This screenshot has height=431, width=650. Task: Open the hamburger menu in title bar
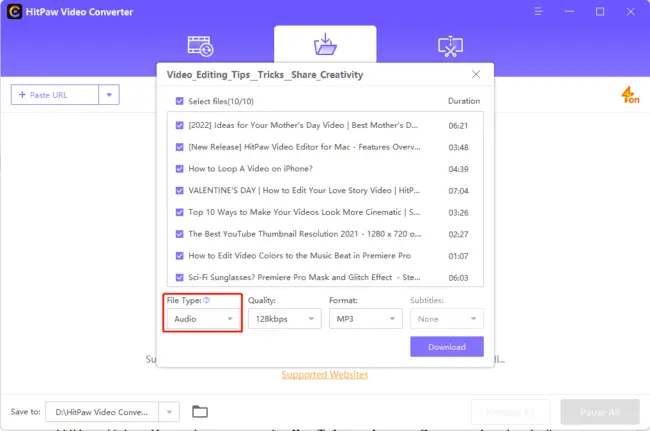(x=538, y=12)
